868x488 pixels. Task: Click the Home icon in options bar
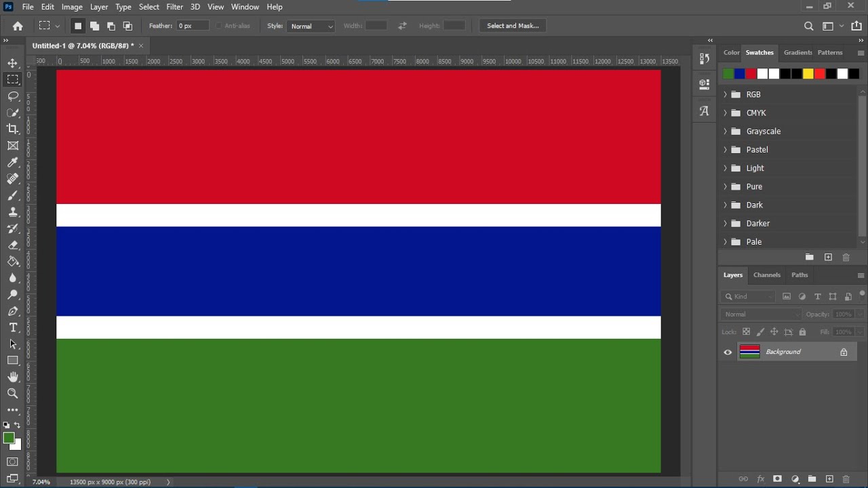click(18, 26)
